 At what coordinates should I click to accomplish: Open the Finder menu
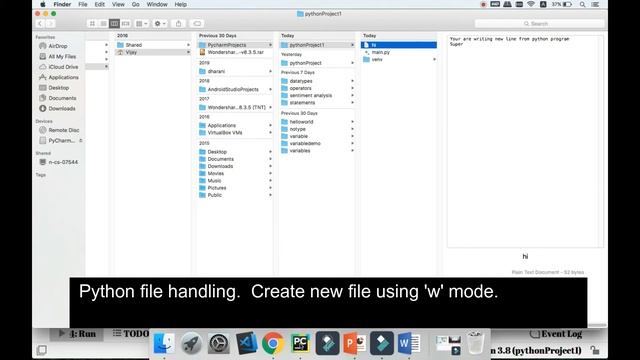[x=62, y=4]
